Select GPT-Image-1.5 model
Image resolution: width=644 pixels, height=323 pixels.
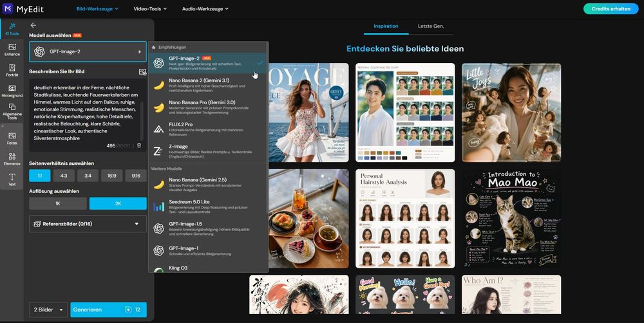pyautogui.click(x=208, y=228)
